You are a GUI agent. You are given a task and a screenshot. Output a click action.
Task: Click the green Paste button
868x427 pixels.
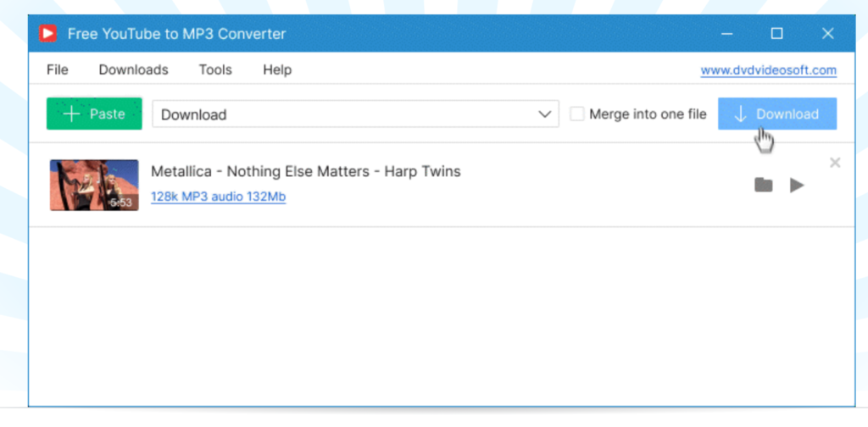click(94, 114)
